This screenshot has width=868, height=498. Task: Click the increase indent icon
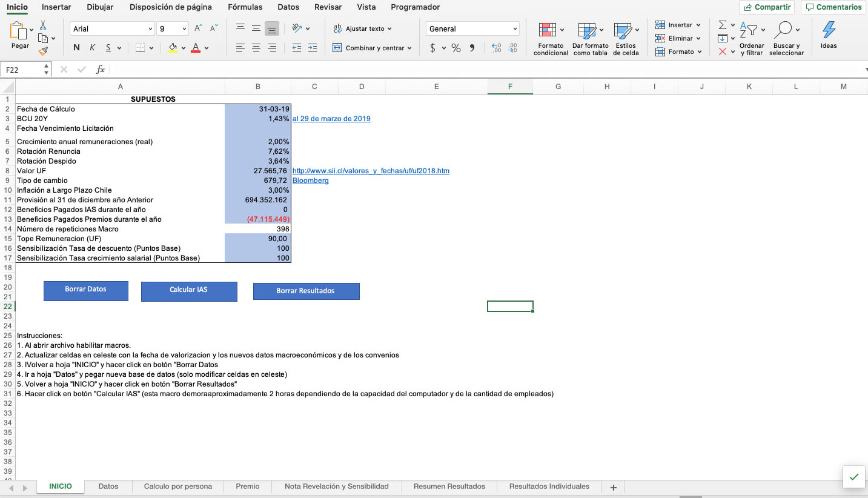tap(313, 48)
